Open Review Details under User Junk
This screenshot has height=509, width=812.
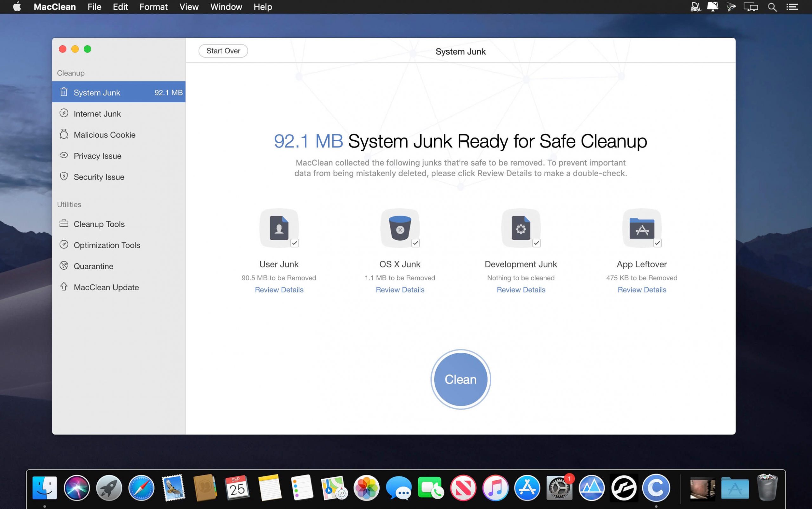point(279,290)
